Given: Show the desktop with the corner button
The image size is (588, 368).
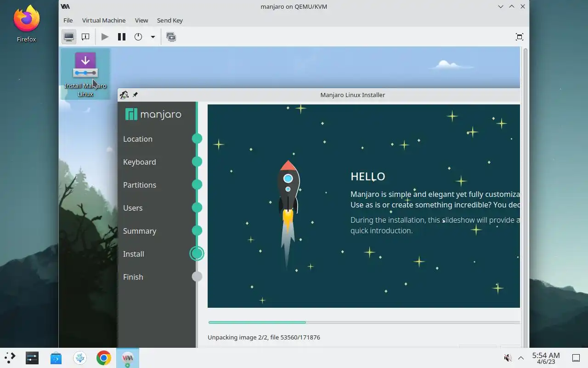Looking at the screenshot, I should [576, 358].
